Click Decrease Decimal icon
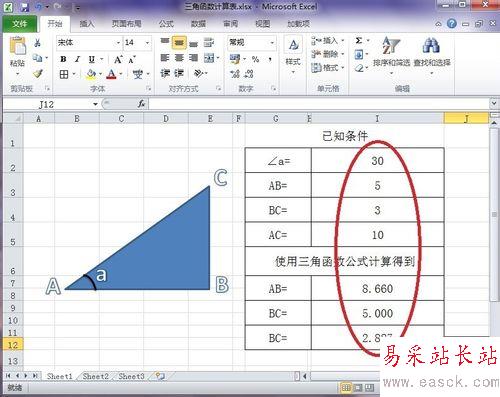The image size is (500, 397). point(249,74)
